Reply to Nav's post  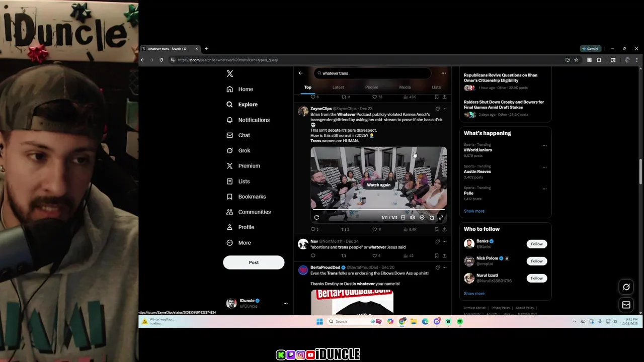click(313, 255)
